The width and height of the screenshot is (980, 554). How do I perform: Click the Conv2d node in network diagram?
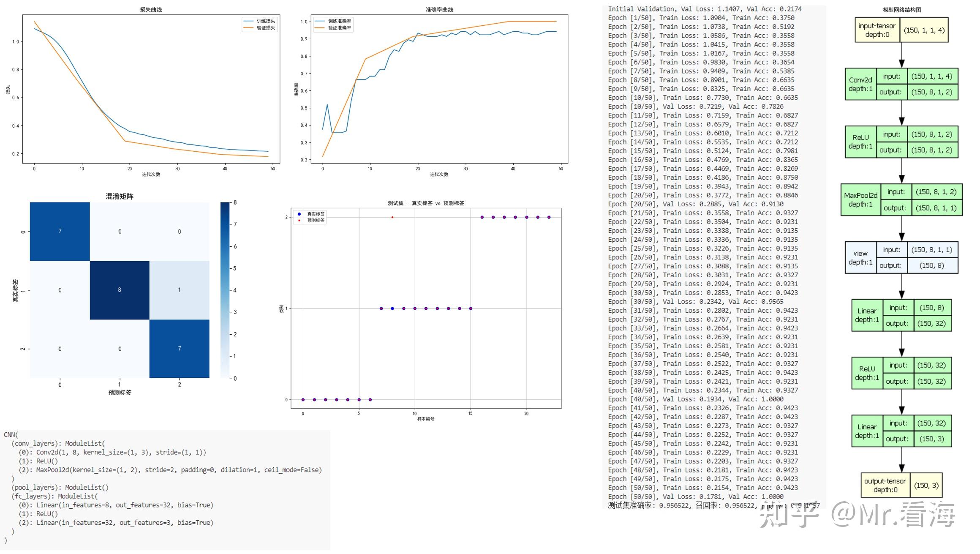[x=860, y=84]
